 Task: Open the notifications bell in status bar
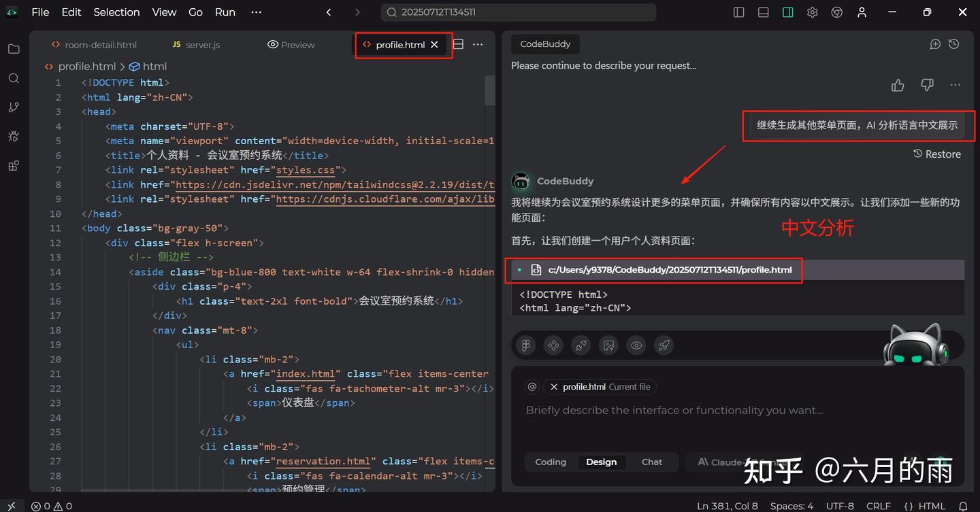click(x=963, y=506)
